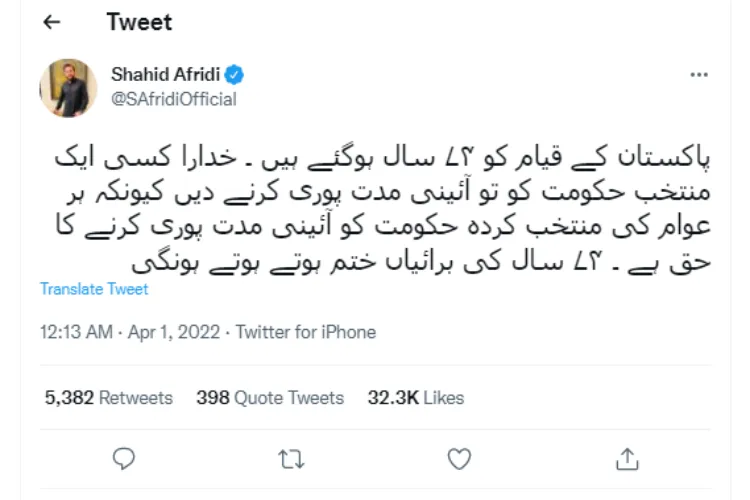Screen dimensions: 750x500
Task: View the 32.3K Likes list
Action: 416,397
